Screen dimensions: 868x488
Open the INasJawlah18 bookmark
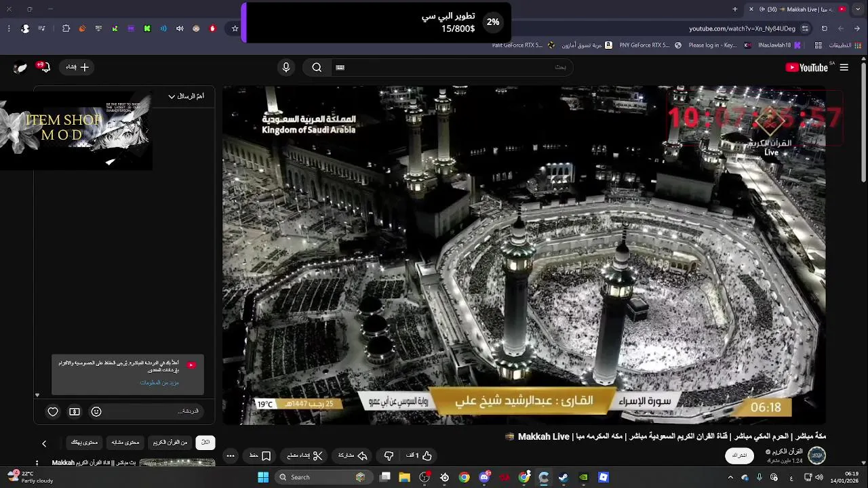779,45
